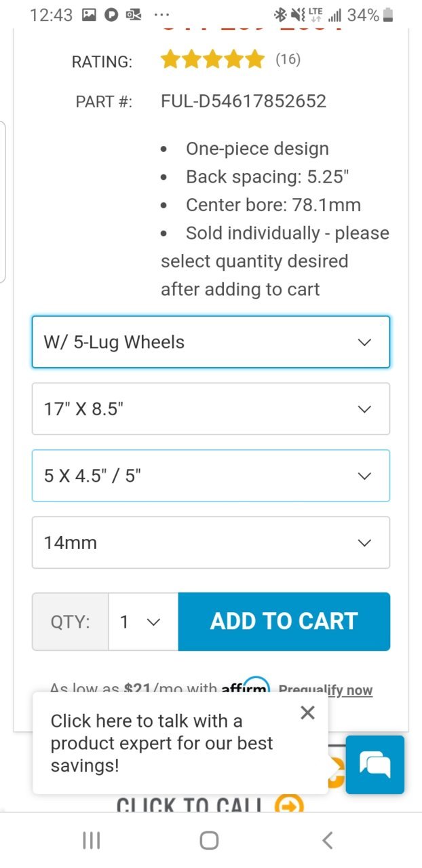Expand the W/ 5-Lug Wheels dropdown
The width and height of the screenshot is (422, 868).
click(211, 342)
